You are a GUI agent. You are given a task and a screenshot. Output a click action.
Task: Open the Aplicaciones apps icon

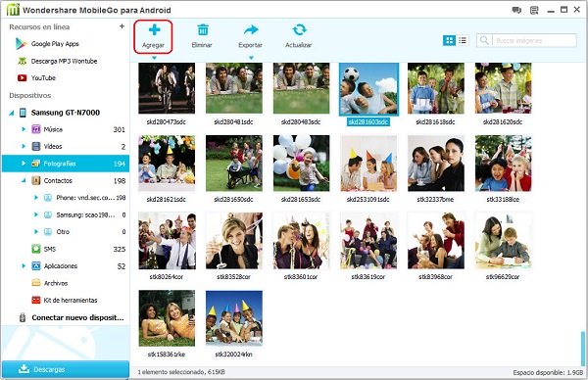tap(35, 266)
